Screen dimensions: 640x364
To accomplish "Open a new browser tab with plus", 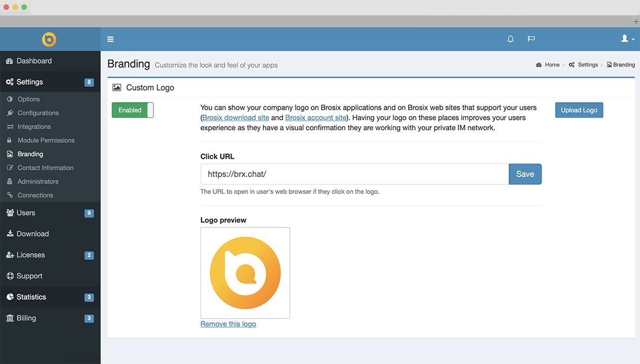I will tap(636, 21).
